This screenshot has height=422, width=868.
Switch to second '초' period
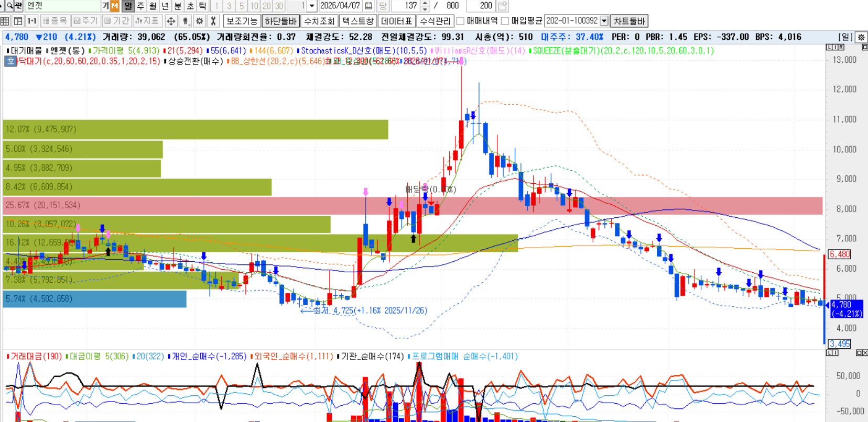tap(190, 6)
